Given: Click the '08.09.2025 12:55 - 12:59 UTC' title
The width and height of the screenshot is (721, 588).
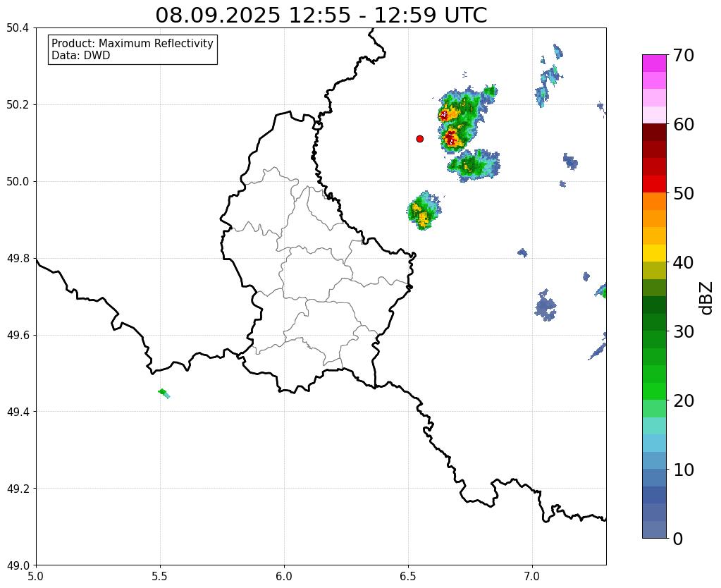Looking at the screenshot, I should 321,15.
